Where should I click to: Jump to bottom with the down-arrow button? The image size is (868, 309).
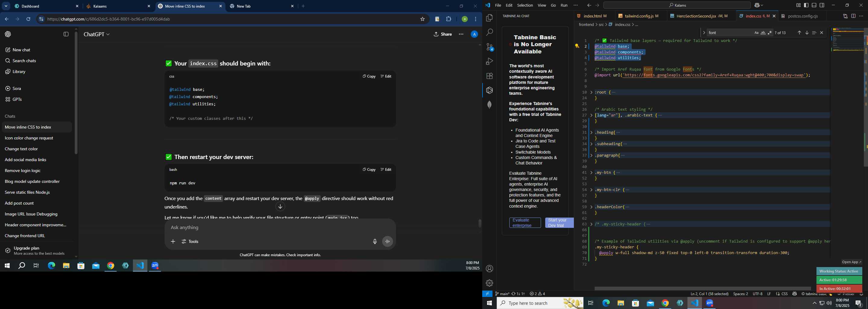coord(280,207)
